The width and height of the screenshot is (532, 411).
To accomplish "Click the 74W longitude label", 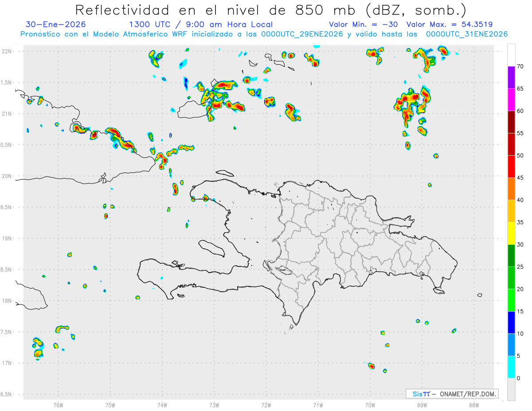I will click(x=162, y=405).
